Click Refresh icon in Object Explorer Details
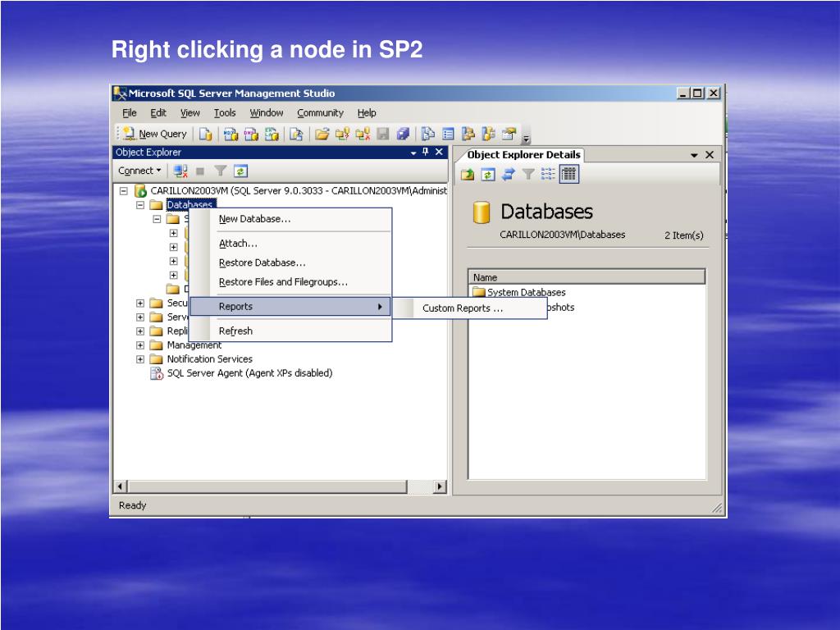This screenshot has width=840, height=630. tap(487, 174)
